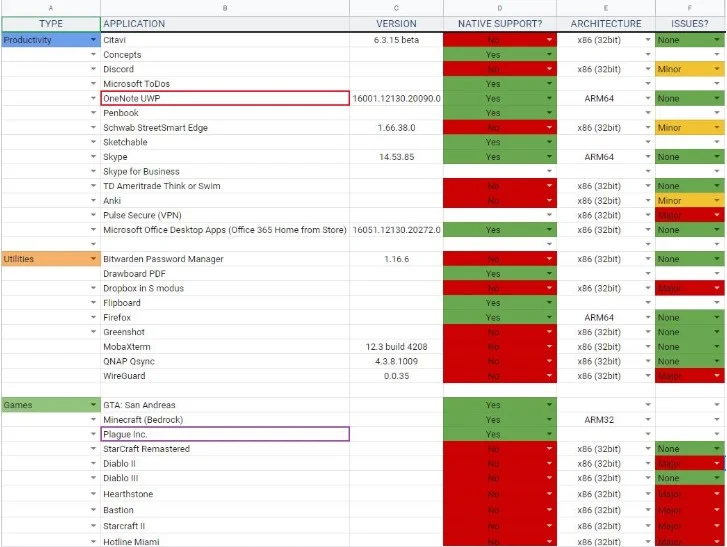
Task: Select the Bastion cell
Action: point(225,510)
